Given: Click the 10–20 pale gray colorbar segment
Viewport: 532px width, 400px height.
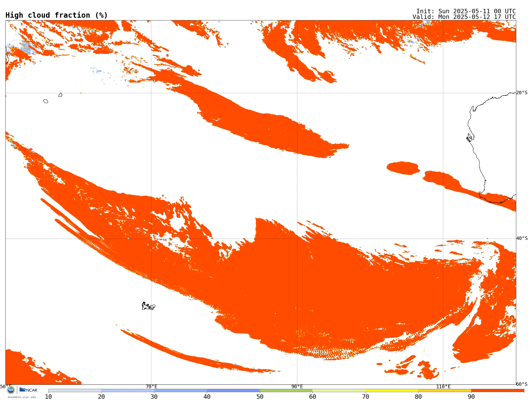Looking at the screenshot, I should point(75,391).
